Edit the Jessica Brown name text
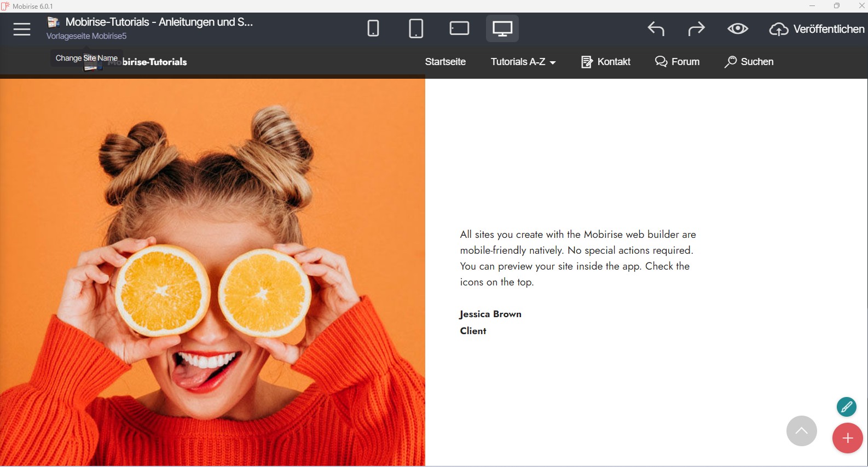This screenshot has width=868, height=467. [490, 314]
